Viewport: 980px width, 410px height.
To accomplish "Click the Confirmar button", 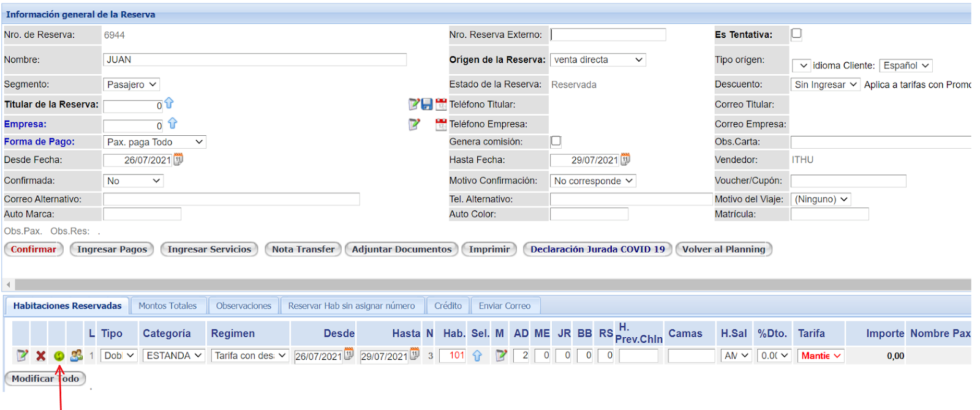I will pos(34,249).
